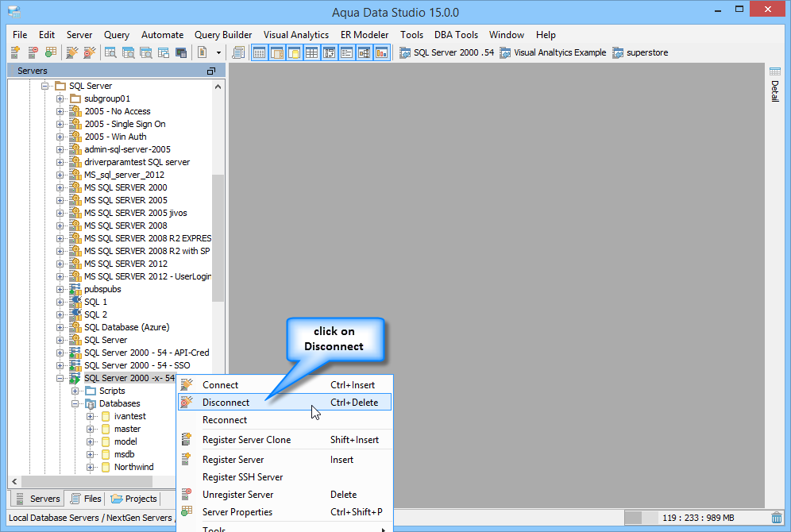Viewport: 791px width, 532px height.
Task: Toggle the plain grid layout toolbar button
Action: coord(312,52)
